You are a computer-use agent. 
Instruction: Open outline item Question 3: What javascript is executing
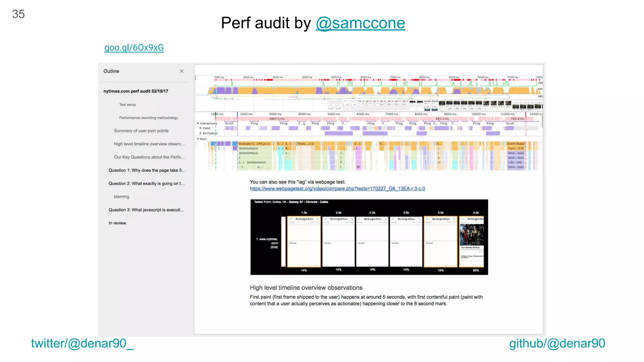point(146,210)
